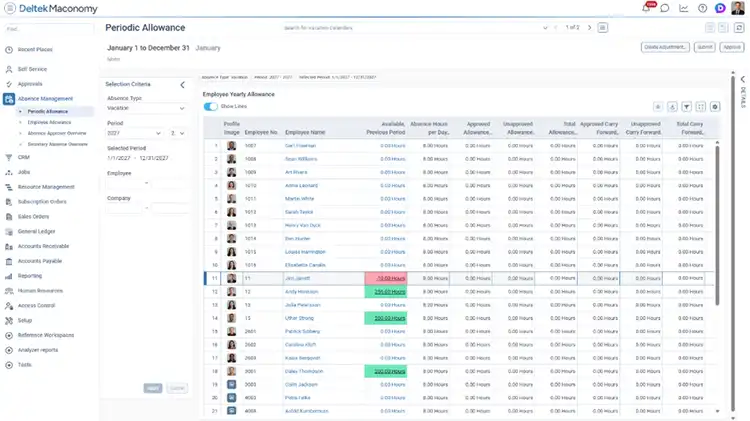Collapse the Selection Criteria panel chevron

[x=182, y=85]
